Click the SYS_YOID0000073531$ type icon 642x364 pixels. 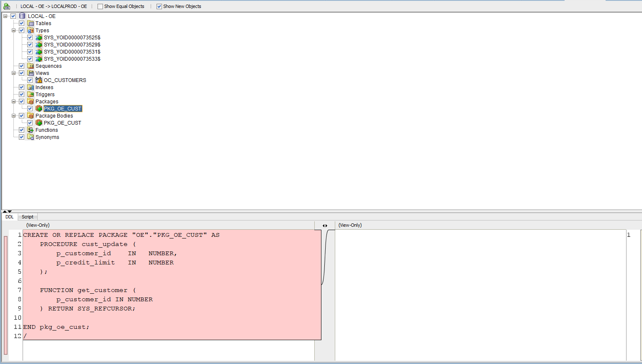39,51
